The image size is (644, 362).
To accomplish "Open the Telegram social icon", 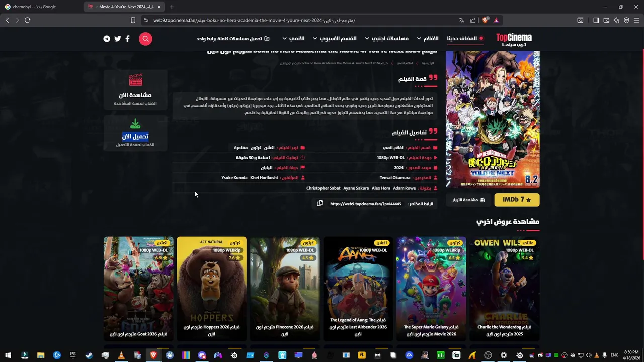I will pyautogui.click(x=107, y=39).
